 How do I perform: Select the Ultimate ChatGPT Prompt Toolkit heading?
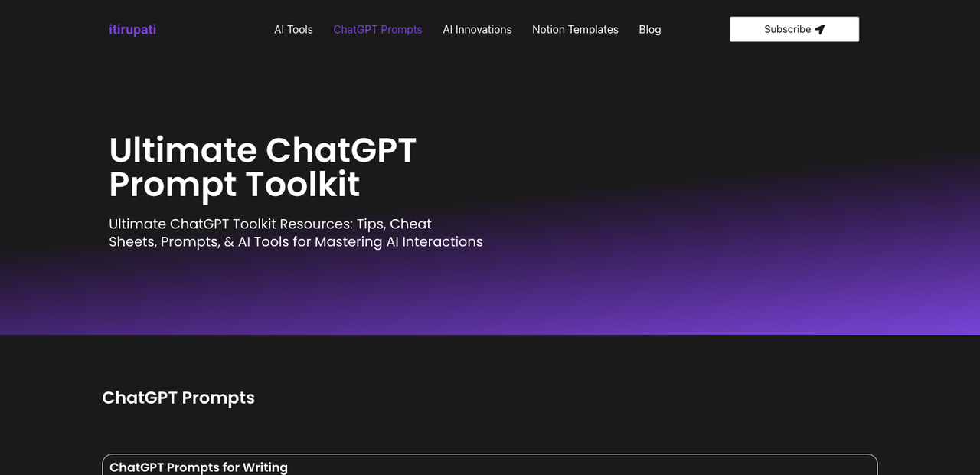pos(263,167)
